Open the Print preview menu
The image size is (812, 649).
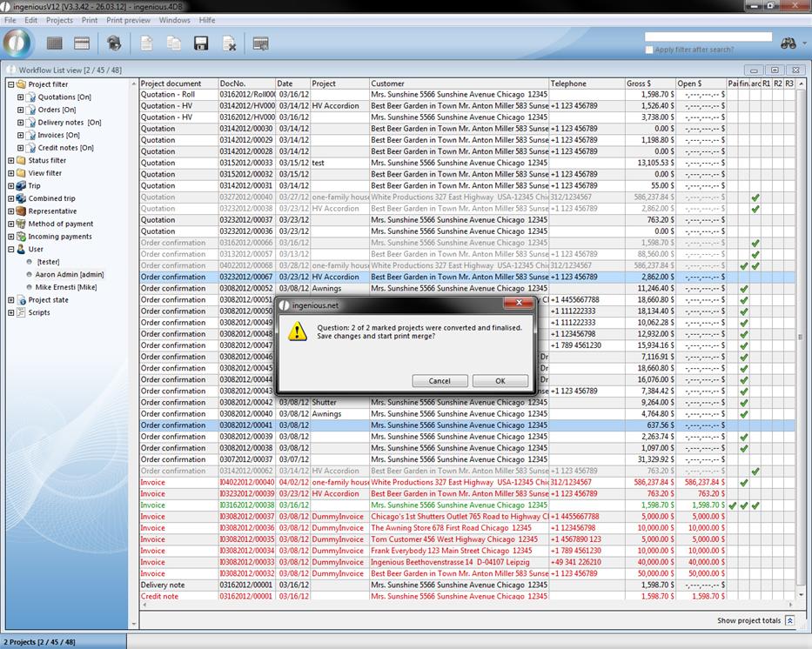click(x=128, y=20)
